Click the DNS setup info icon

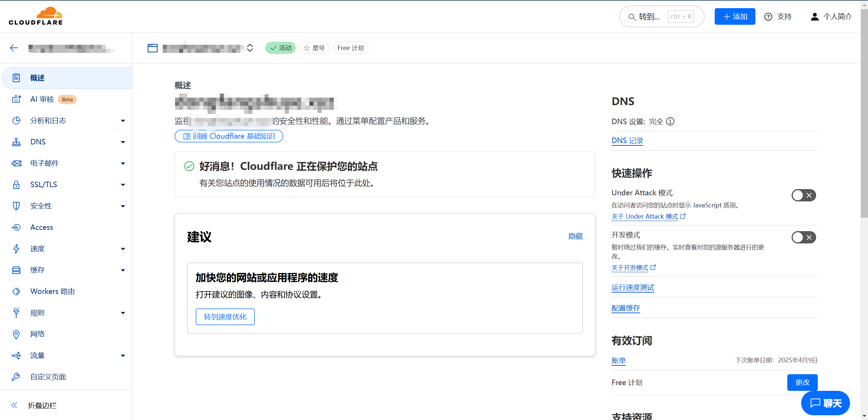670,121
